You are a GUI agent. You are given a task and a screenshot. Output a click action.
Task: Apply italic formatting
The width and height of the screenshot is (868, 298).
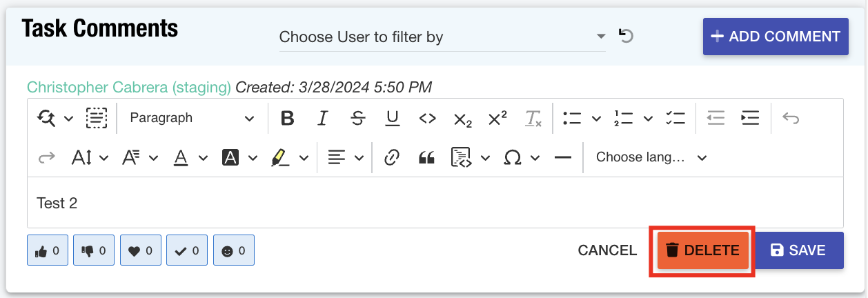[322, 118]
